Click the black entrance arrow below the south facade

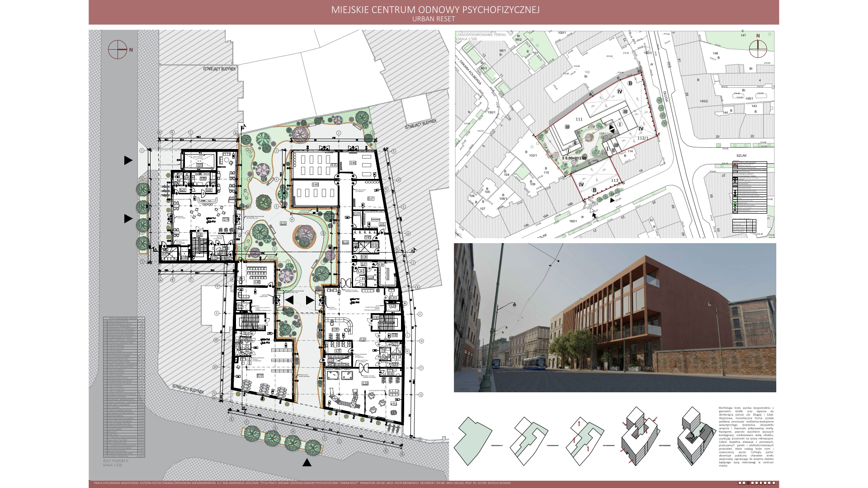[x=307, y=463]
